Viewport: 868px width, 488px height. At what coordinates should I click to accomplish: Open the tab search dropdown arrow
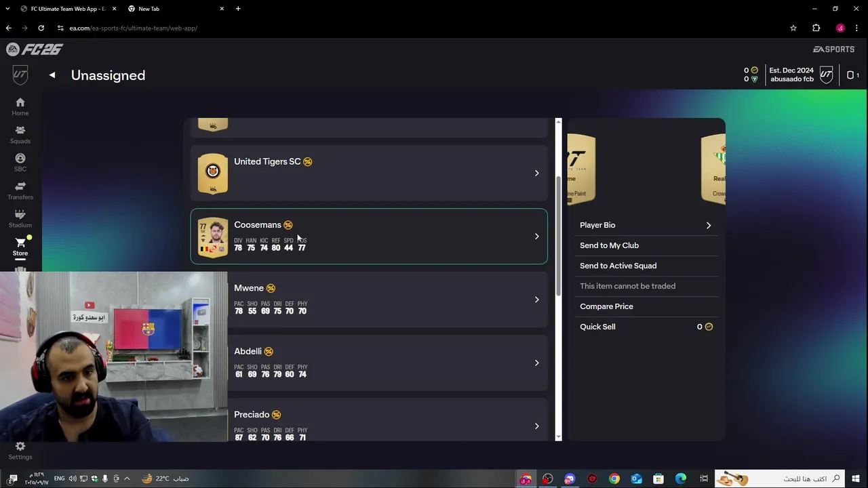[x=7, y=9]
